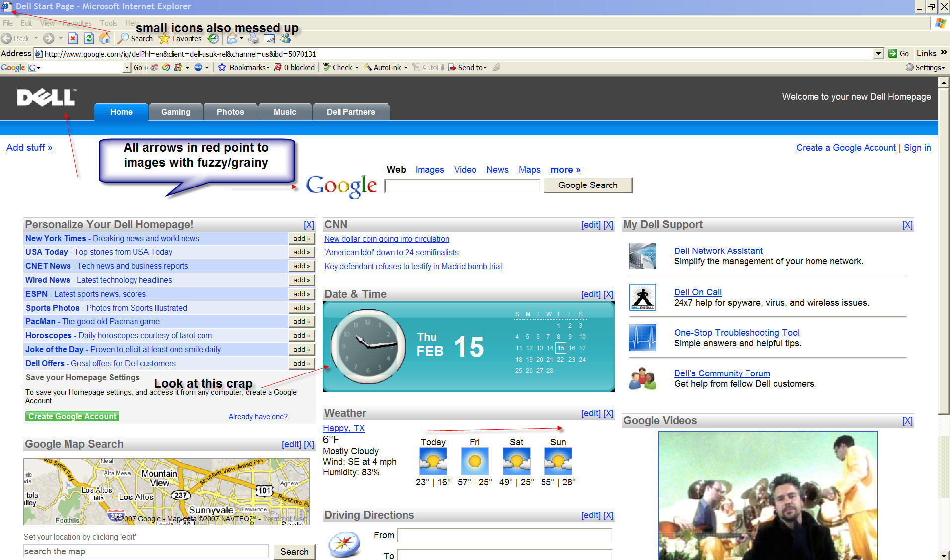Open the Tools menu

[x=108, y=23]
